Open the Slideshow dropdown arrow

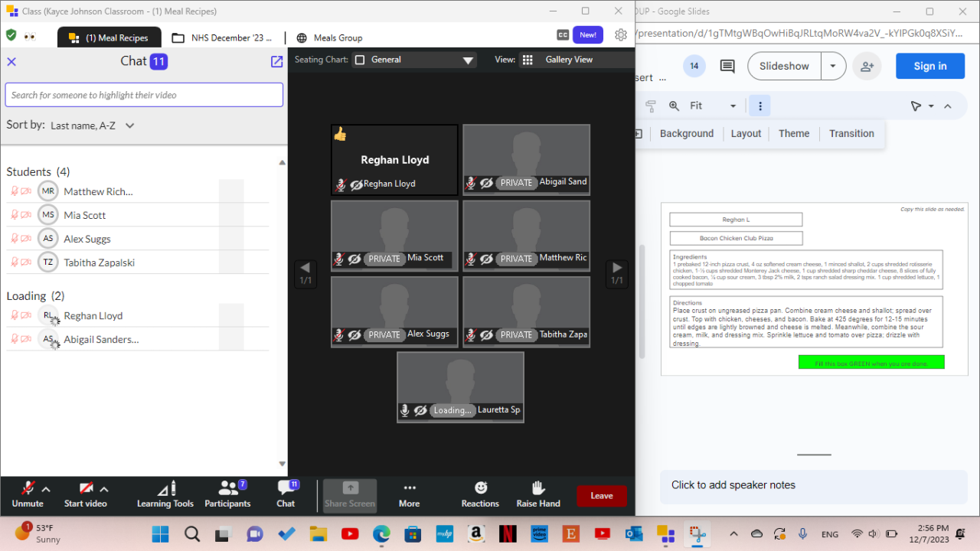[833, 66]
